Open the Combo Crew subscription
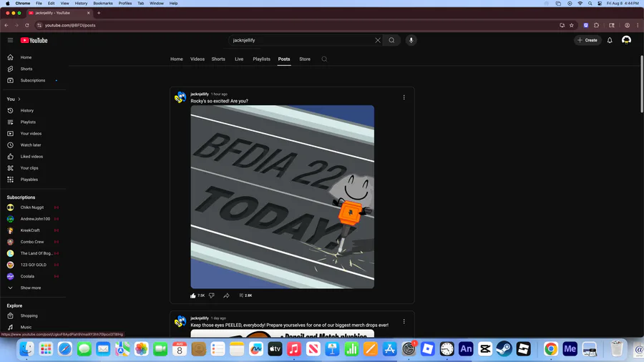The image size is (644, 362). [x=33, y=242]
